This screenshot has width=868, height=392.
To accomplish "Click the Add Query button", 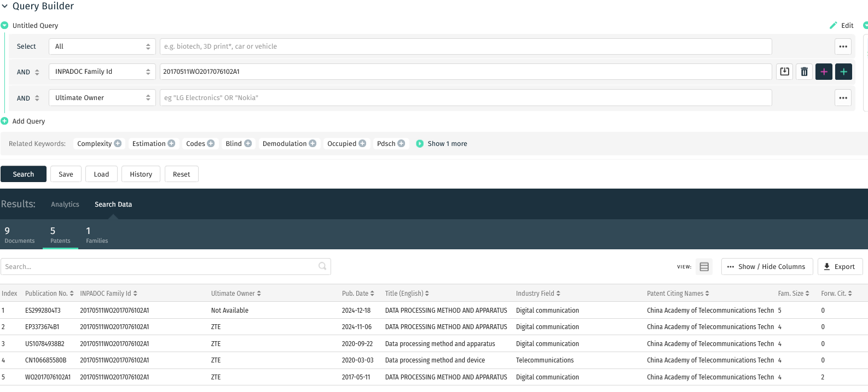I will (x=24, y=121).
